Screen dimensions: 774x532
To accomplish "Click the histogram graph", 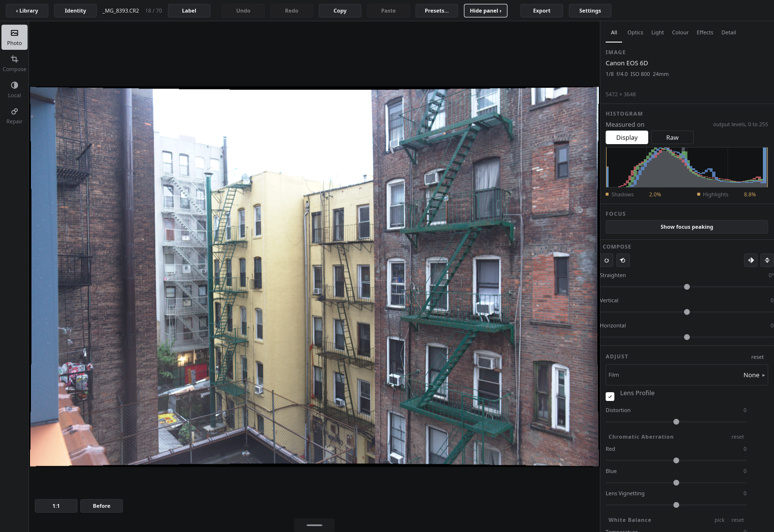I will tap(687, 167).
